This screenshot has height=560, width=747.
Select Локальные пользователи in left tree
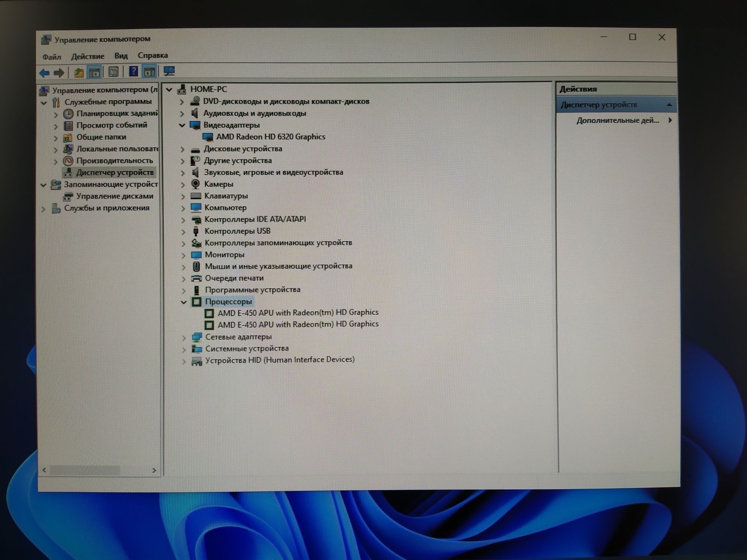(117, 149)
